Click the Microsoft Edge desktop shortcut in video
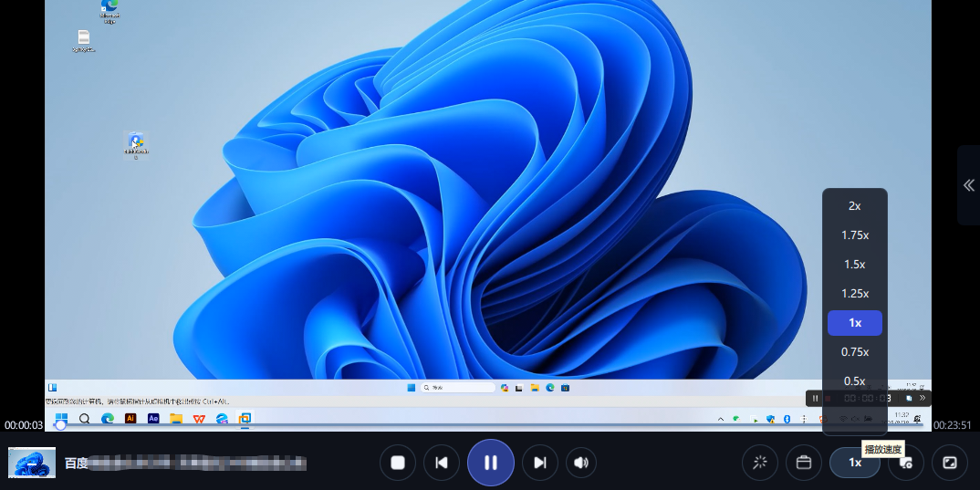Screen dimensions: 980x490 coord(109,11)
